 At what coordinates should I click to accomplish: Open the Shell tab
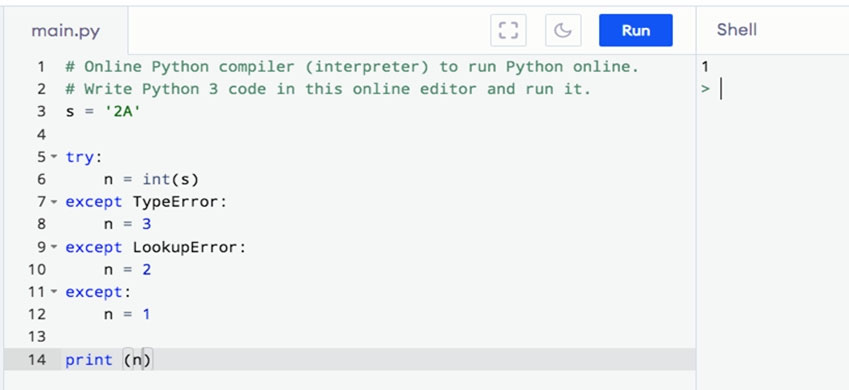(736, 30)
